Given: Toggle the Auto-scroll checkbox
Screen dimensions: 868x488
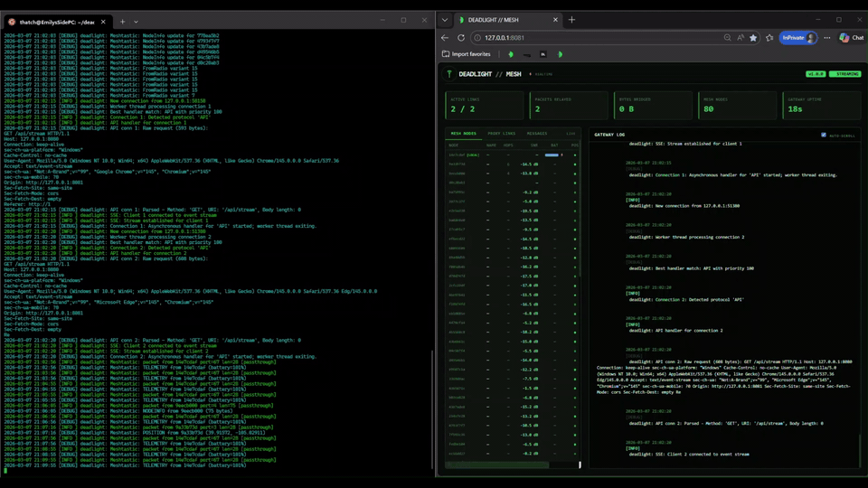Looking at the screenshot, I should [824, 135].
